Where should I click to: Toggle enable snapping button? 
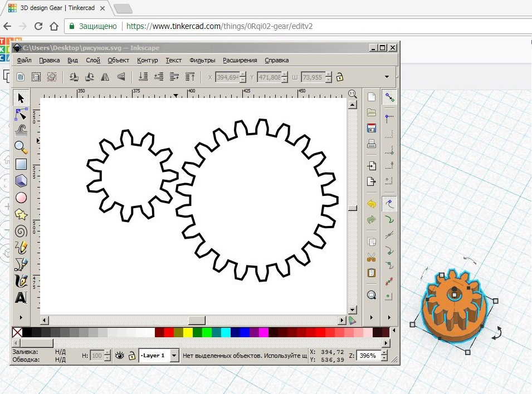coord(389,97)
